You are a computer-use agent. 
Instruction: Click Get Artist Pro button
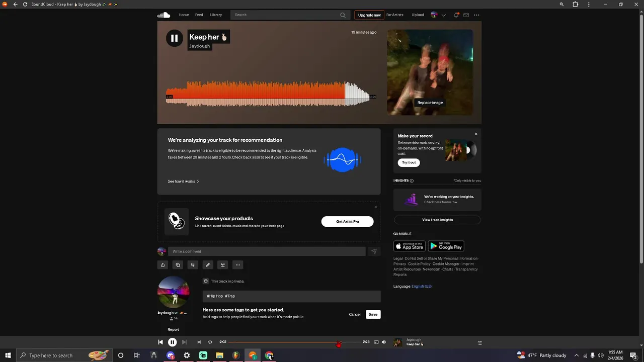[348, 222]
